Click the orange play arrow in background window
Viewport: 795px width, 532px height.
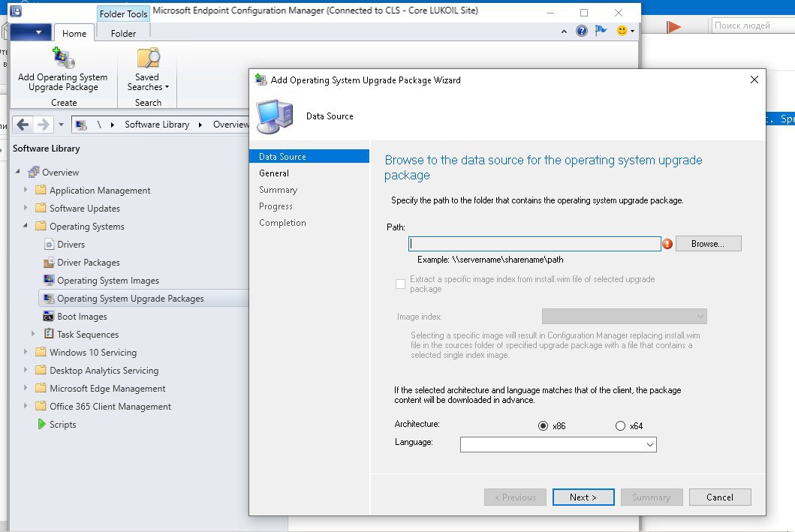(674, 26)
